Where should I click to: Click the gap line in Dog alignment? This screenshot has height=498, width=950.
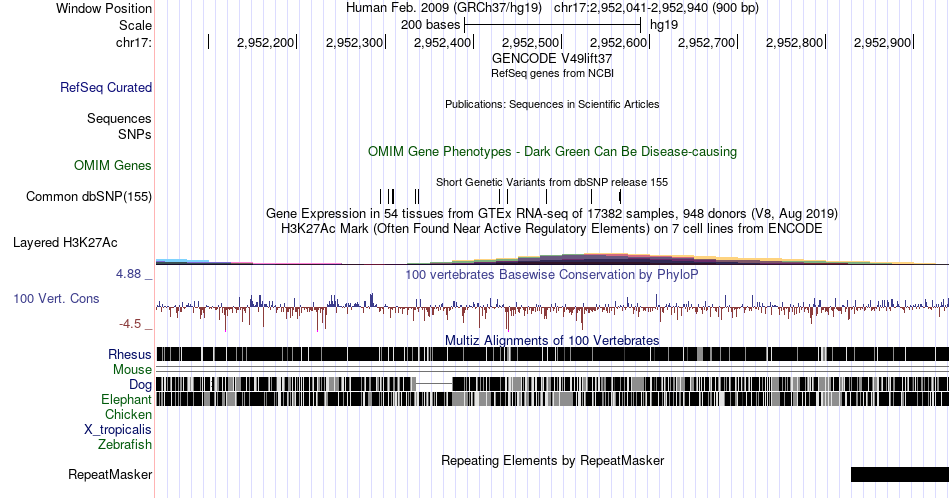point(434,384)
